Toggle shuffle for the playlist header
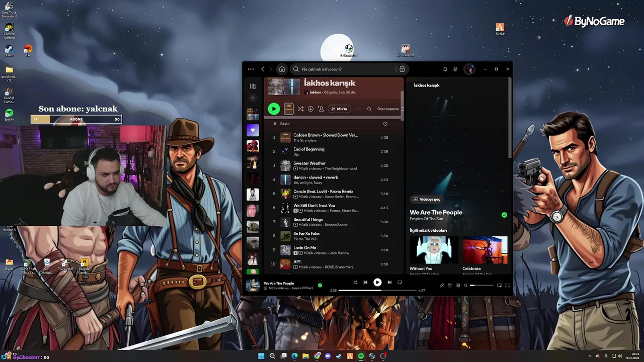Image resolution: width=644 pixels, height=362 pixels. point(300,109)
